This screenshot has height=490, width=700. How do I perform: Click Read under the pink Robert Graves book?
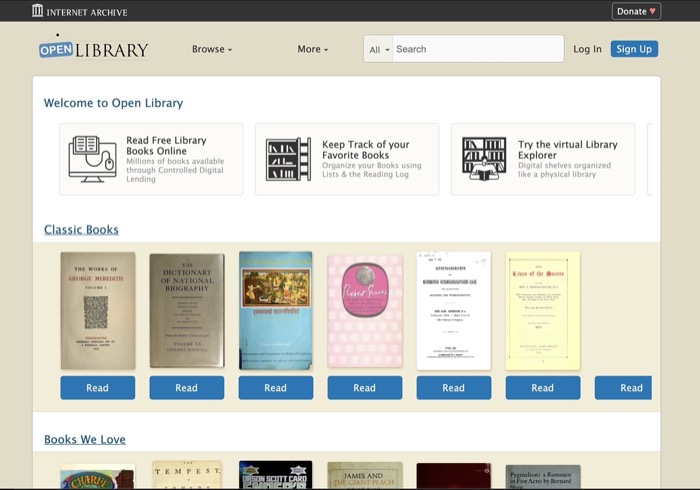coord(365,387)
